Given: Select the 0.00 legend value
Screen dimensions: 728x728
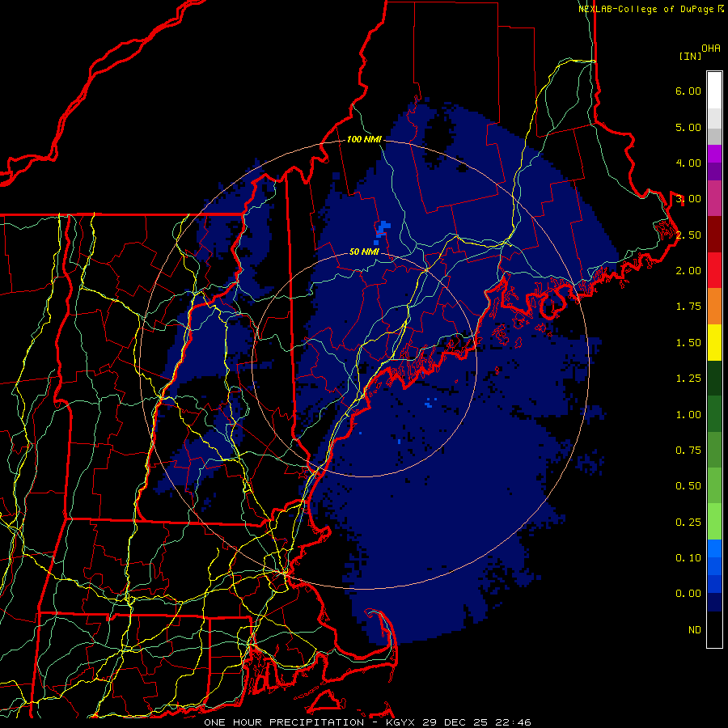Looking at the screenshot, I should pos(688,594).
